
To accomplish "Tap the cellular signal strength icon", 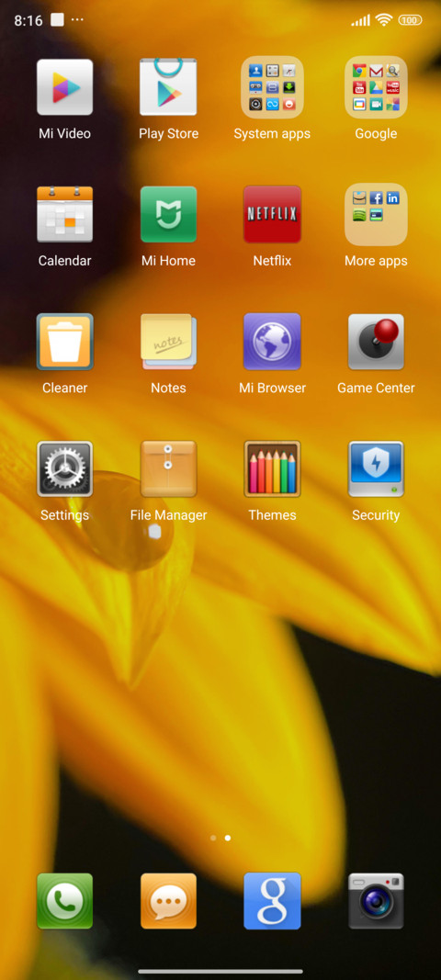I will pyautogui.click(x=360, y=20).
